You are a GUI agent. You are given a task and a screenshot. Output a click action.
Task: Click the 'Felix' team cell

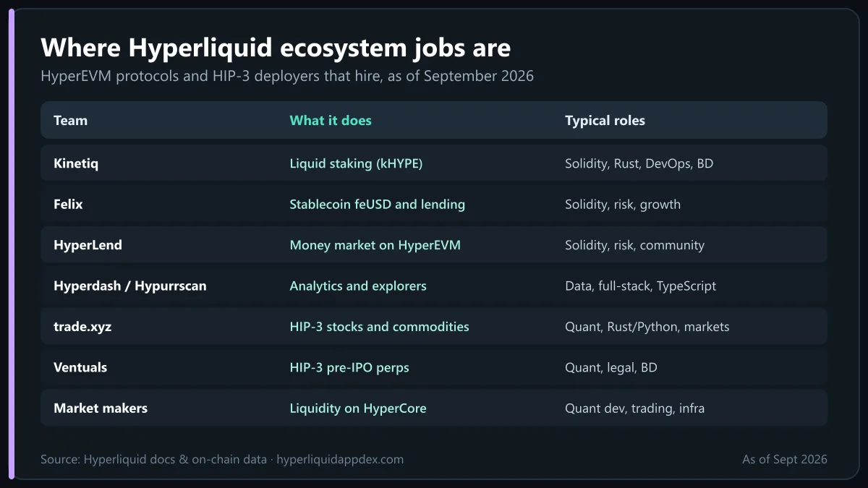[68, 205]
